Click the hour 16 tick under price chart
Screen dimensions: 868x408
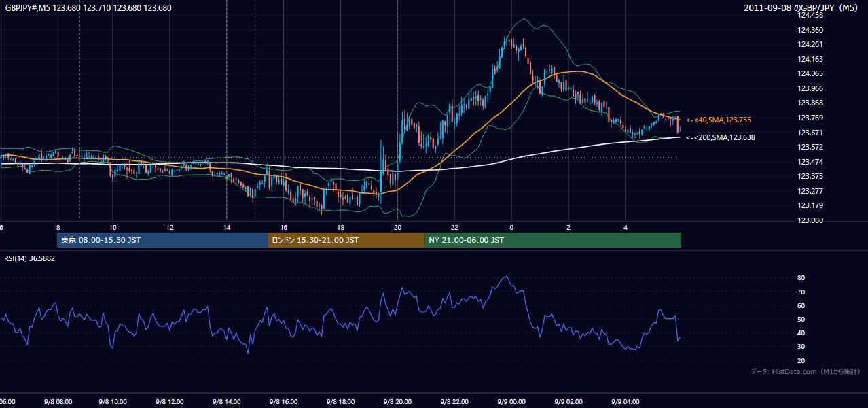point(284,228)
